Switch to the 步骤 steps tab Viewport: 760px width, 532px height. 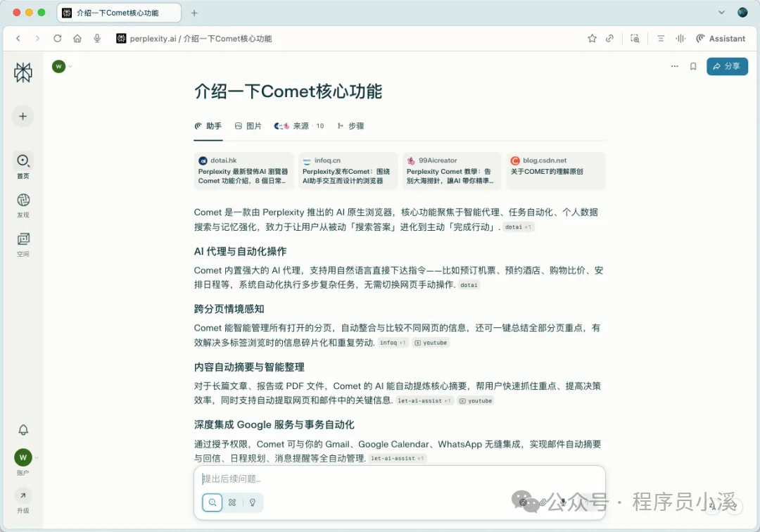tap(350, 126)
